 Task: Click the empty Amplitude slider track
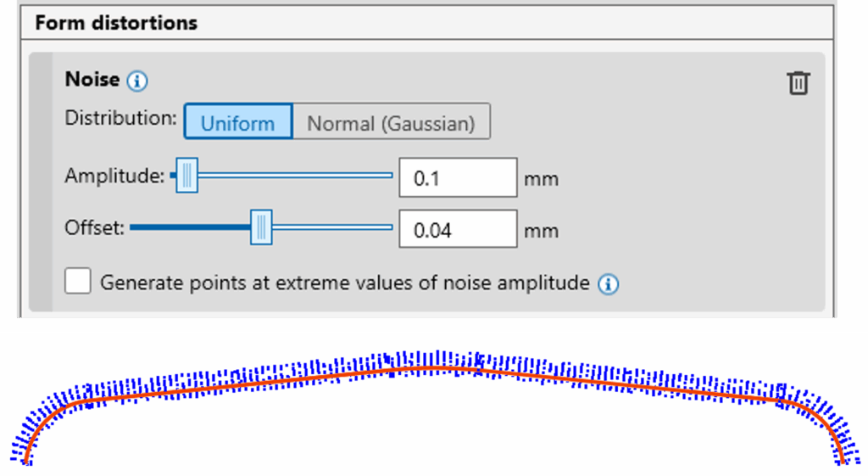tap(295, 175)
